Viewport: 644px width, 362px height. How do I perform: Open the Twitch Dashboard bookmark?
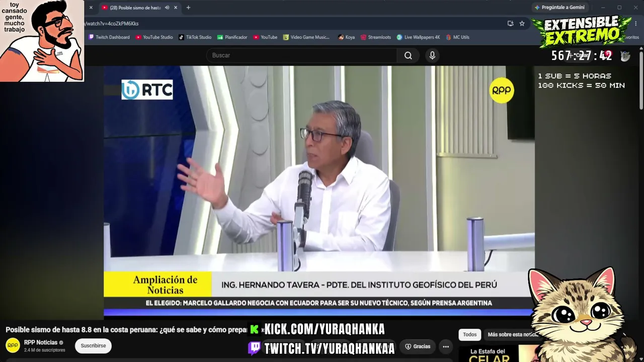click(109, 37)
